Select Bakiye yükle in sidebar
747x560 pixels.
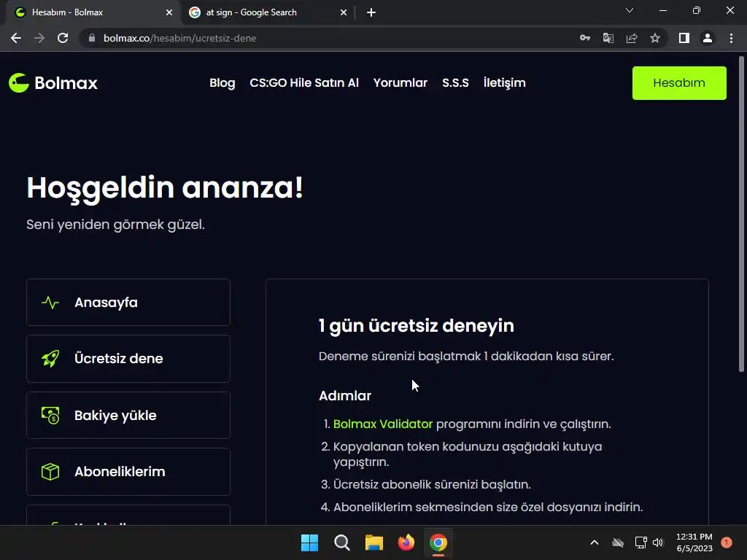[x=128, y=415]
